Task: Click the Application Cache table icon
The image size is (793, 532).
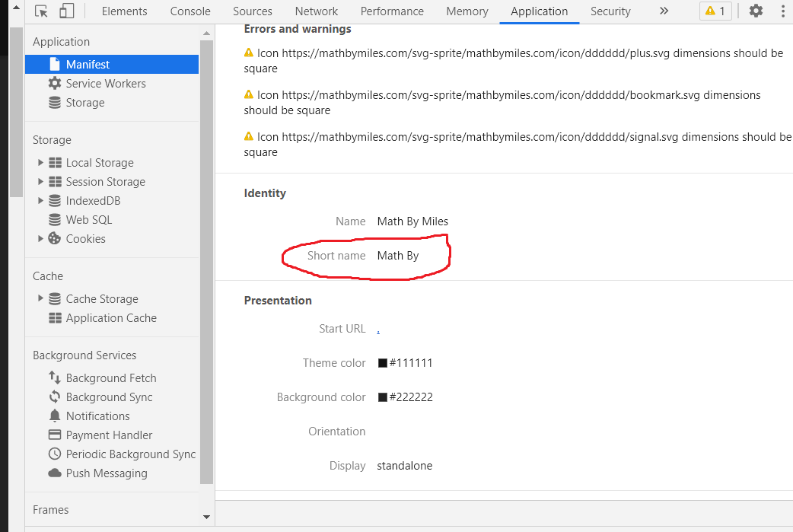Action: [x=55, y=317]
